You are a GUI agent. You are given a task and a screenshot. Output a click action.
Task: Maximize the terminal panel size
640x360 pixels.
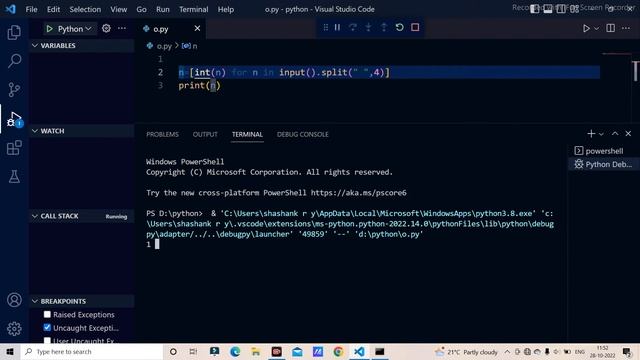(x=615, y=133)
